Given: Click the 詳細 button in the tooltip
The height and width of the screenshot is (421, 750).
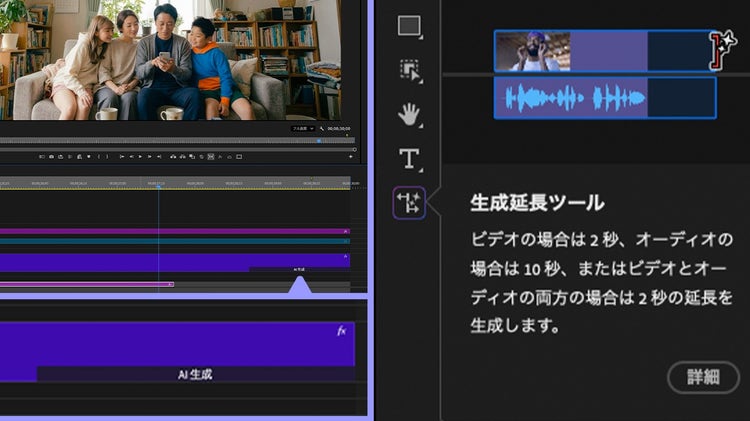Looking at the screenshot, I should tap(703, 377).
